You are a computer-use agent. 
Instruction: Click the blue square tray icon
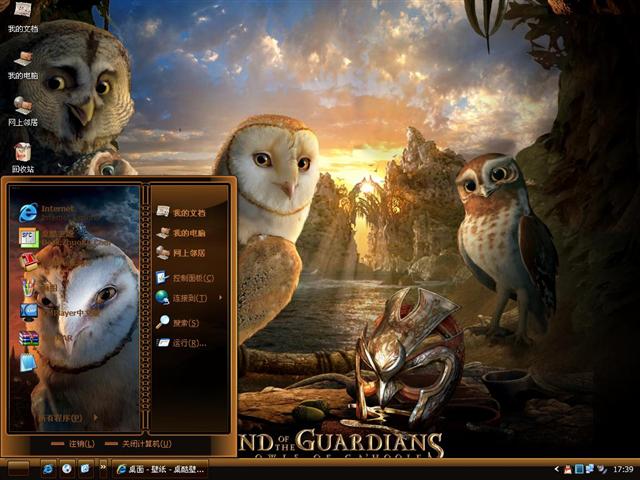[x=579, y=469]
